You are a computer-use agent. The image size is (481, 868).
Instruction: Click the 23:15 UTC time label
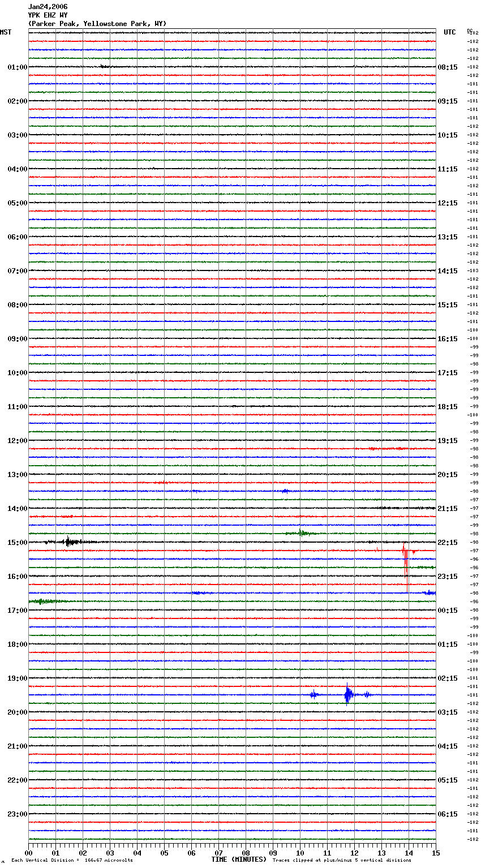(448, 577)
